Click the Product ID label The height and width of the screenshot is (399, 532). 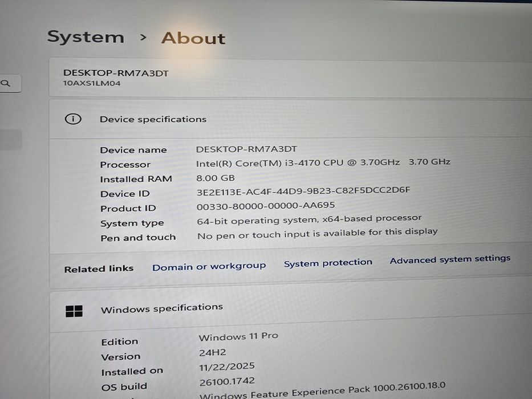(x=128, y=208)
